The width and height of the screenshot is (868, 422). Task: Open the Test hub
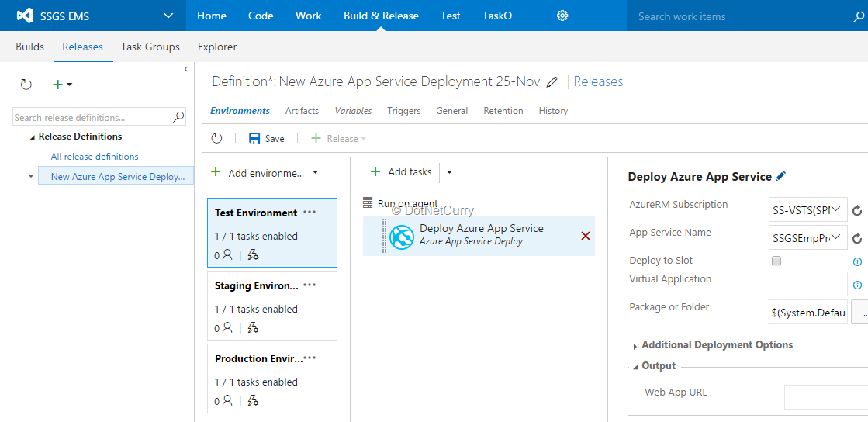[x=451, y=16]
